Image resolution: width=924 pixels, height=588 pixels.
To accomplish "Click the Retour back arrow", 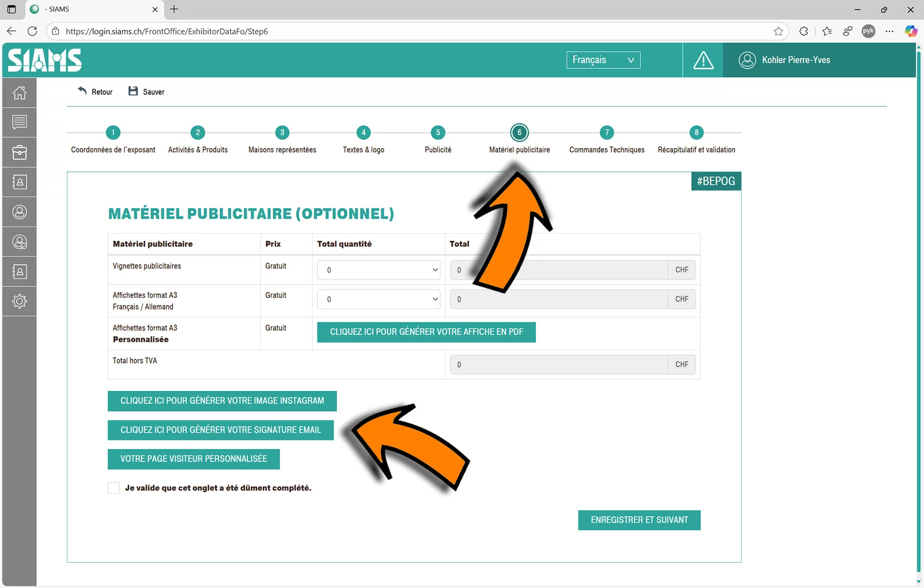I will 82,91.
